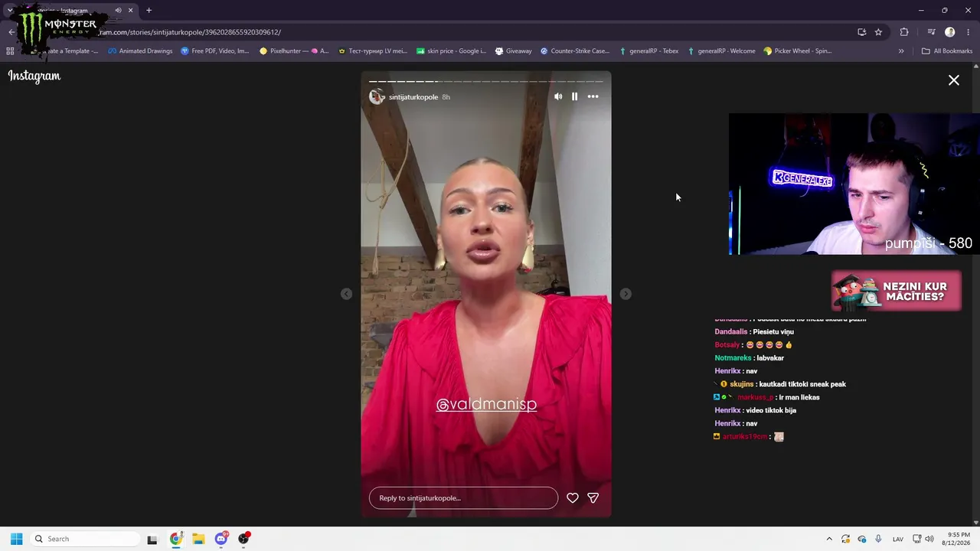
Task: Mute the Instagram story audio
Action: point(558,96)
